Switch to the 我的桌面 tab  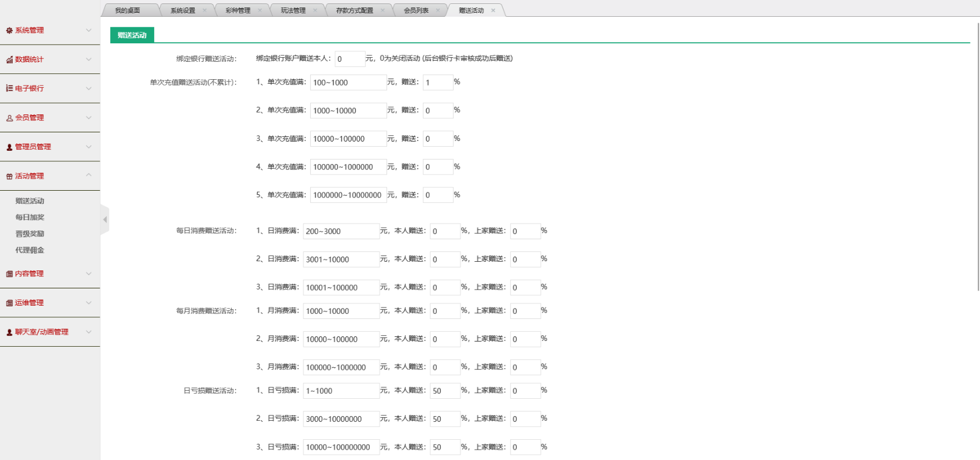[x=127, y=10]
